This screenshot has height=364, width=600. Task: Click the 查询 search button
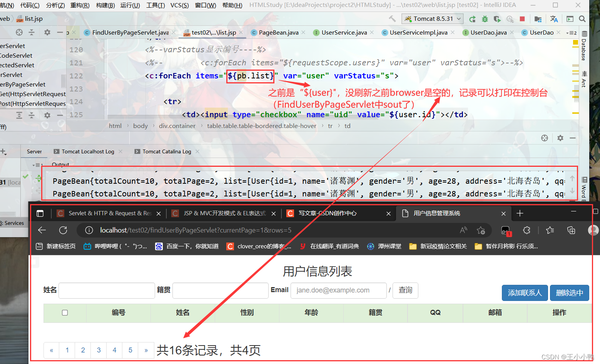pyautogui.click(x=405, y=290)
